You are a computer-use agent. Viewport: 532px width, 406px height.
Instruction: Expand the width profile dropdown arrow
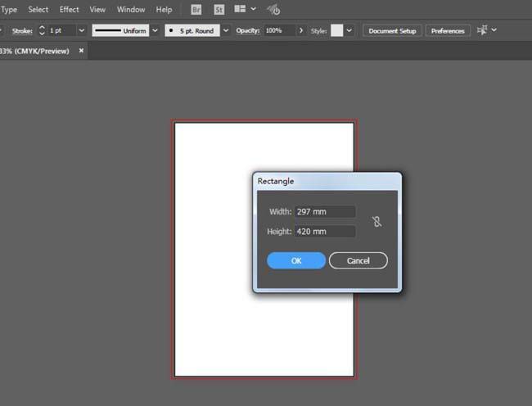pos(155,30)
